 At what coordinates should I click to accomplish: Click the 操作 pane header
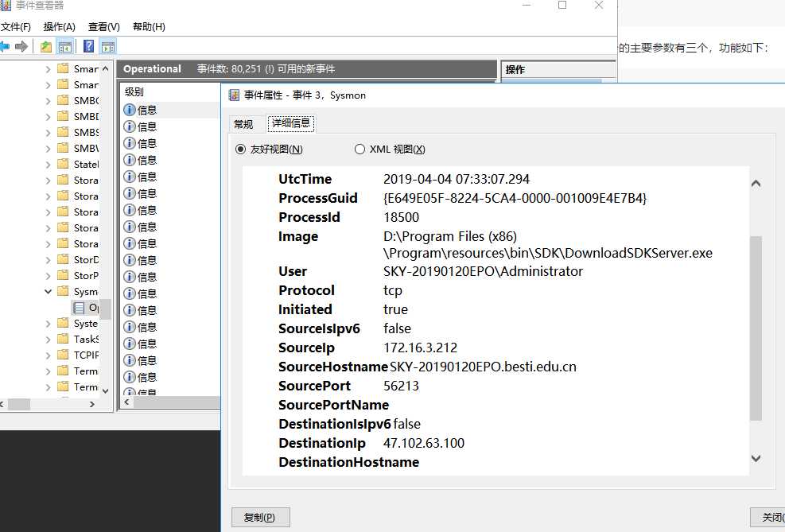558,69
